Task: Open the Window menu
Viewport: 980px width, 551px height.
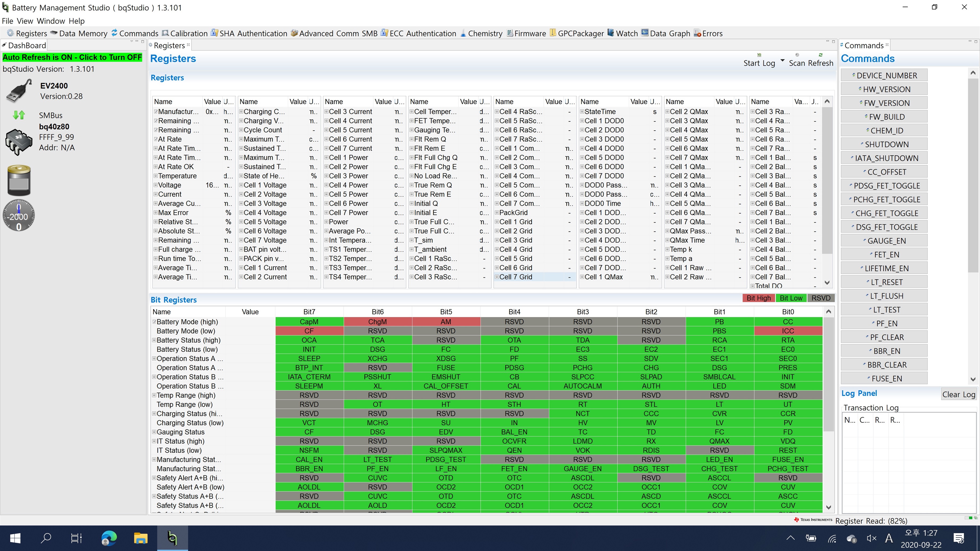Action: [51, 21]
